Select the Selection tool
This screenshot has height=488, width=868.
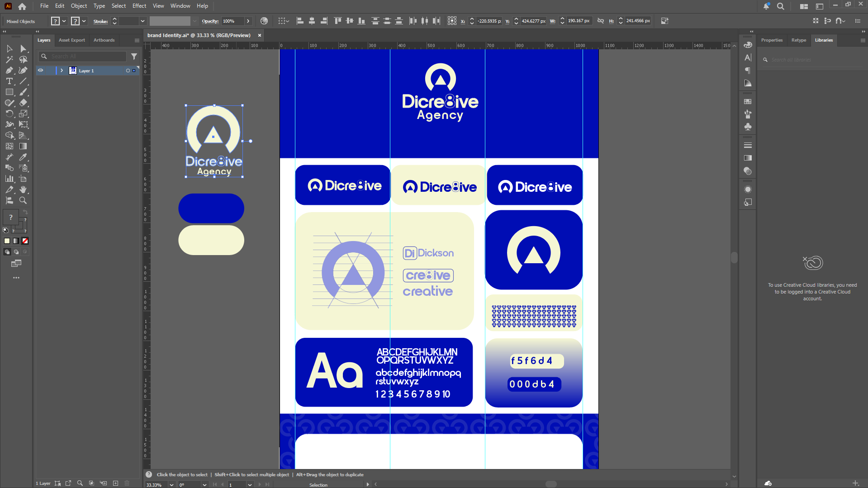click(x=9, y=48)
